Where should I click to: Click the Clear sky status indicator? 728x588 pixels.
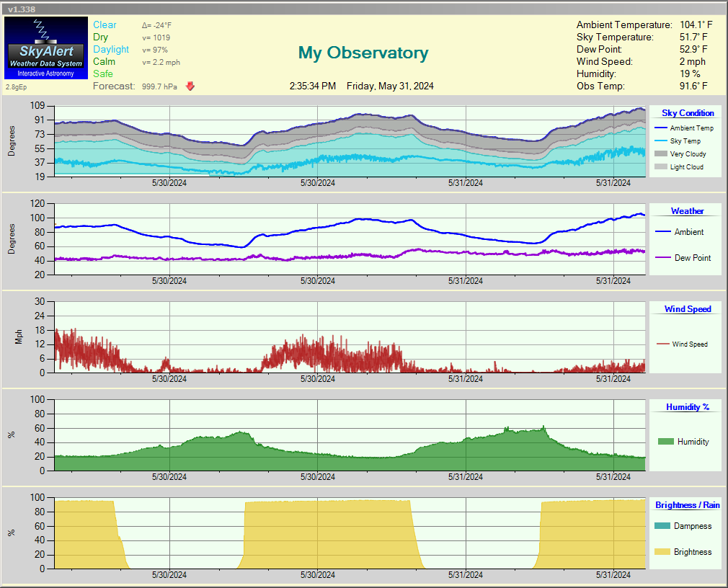(x=105, y=24)
